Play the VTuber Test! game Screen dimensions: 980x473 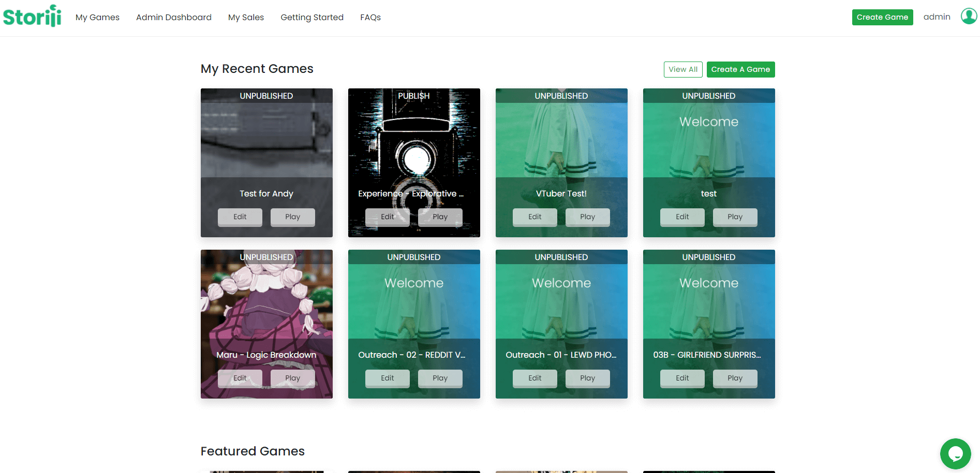(x=588, y=217)
